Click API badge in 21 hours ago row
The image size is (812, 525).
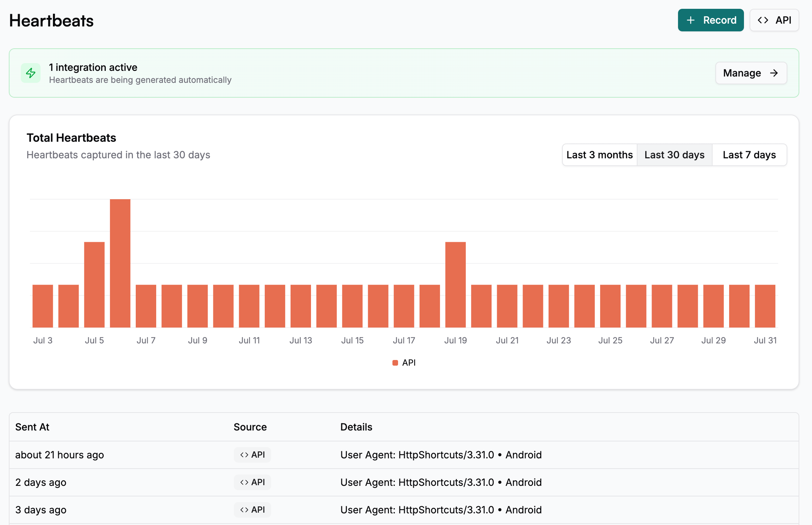coord(252,455)
